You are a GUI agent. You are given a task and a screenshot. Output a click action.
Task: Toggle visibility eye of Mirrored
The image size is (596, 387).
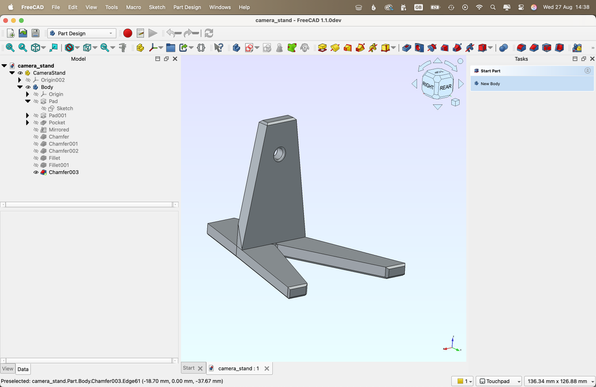(x=36, y=130)
